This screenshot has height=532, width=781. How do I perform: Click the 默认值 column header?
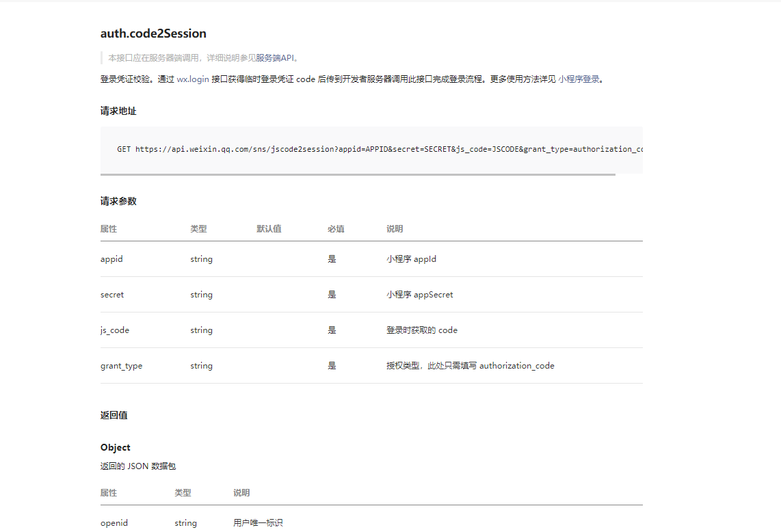pos(269,228)
